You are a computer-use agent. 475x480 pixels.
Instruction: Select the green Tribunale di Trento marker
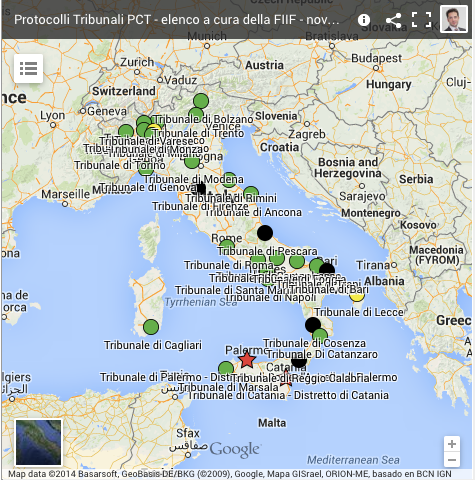pos(196,115)
